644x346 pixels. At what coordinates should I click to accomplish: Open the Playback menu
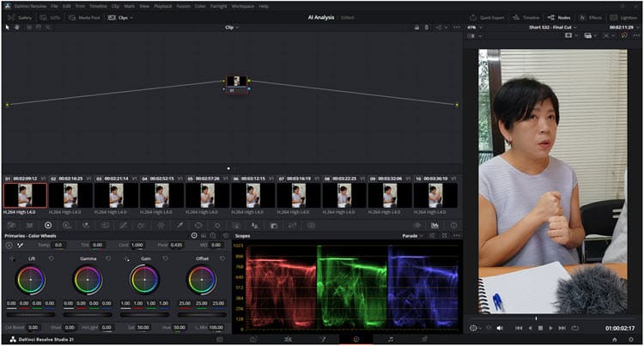tap(162, 6)
